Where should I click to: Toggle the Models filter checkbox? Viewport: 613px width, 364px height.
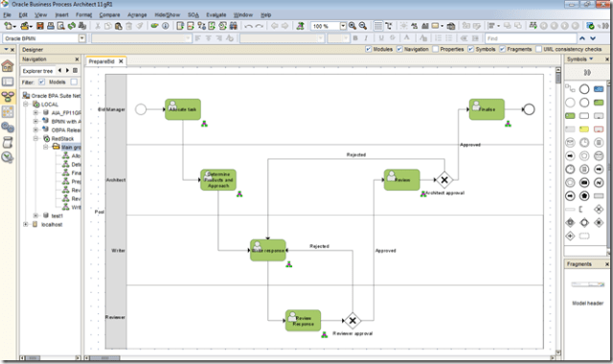(41, 81)
